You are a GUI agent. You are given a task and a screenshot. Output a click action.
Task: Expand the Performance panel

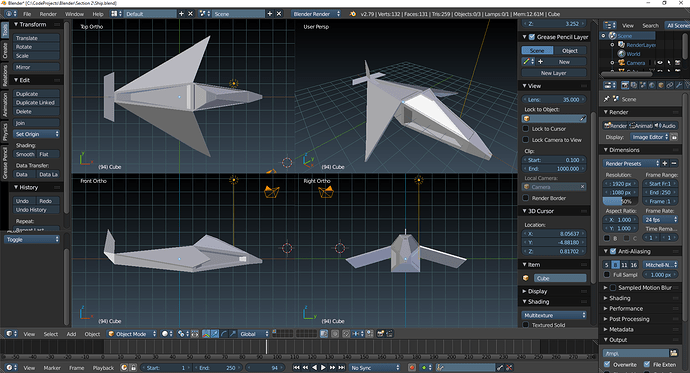[625, 308]
